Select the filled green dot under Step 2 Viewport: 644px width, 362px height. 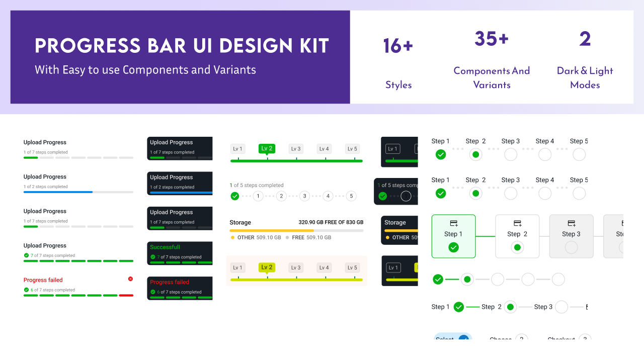point(475,154)
